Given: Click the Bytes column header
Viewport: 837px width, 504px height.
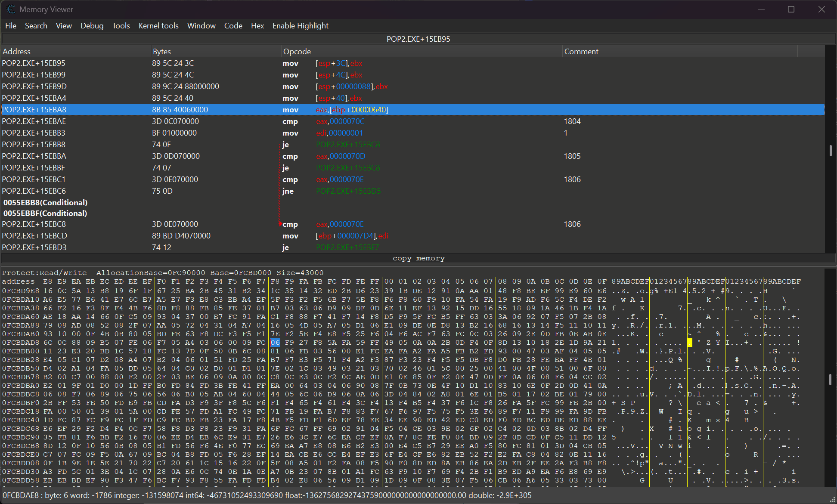Looking at the screenshot, I should pyautogui.click(x=216, y=51).
